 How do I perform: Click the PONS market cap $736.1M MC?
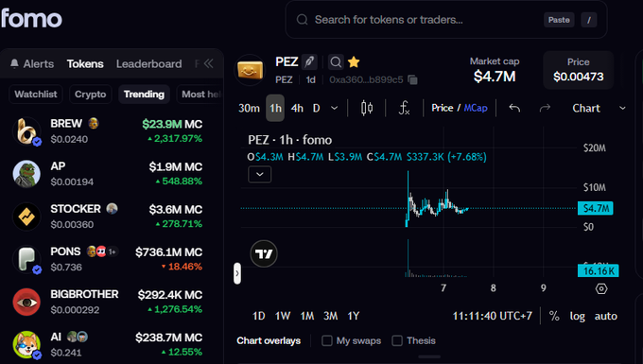tap(168, 252)
